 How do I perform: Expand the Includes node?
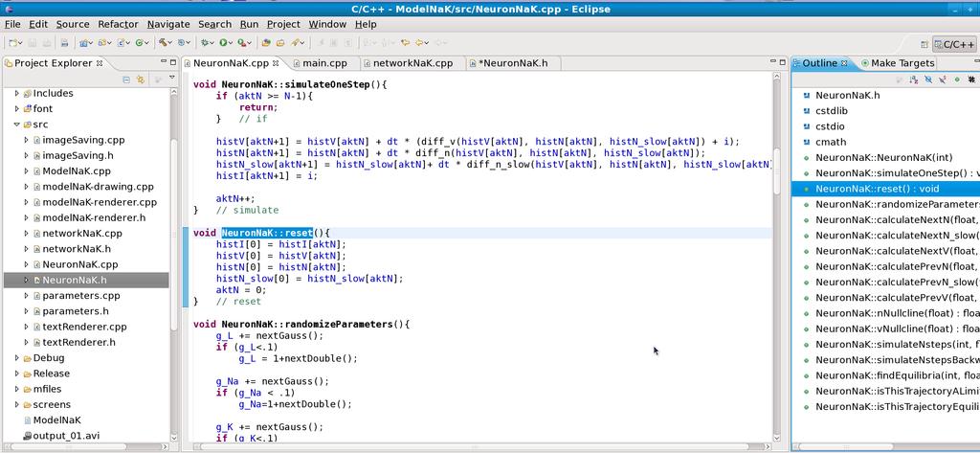click(x=17, y=93)
